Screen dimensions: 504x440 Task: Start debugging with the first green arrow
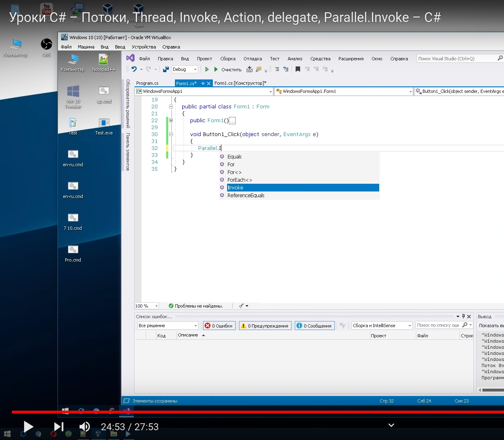(x=207, y=69)
